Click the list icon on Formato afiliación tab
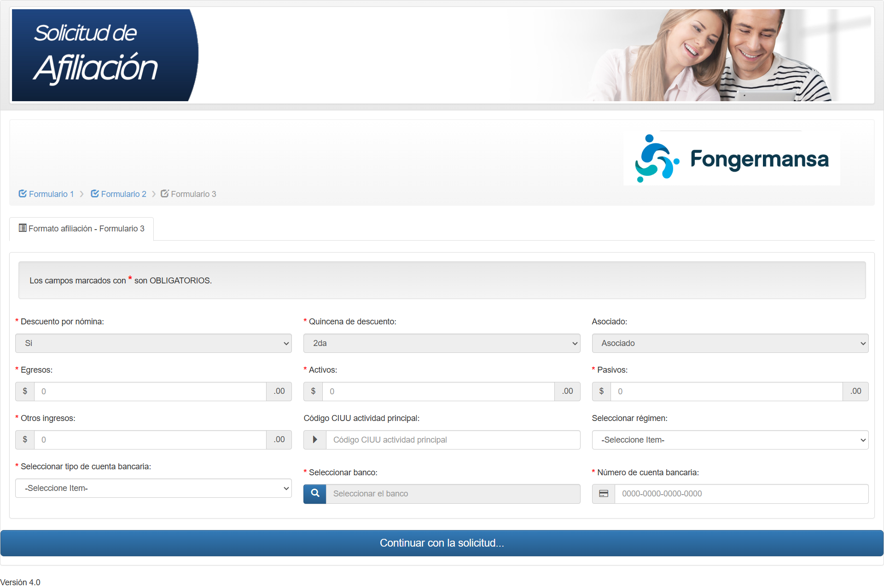Screen dimensions: 884x588 [x=22, y=228]
